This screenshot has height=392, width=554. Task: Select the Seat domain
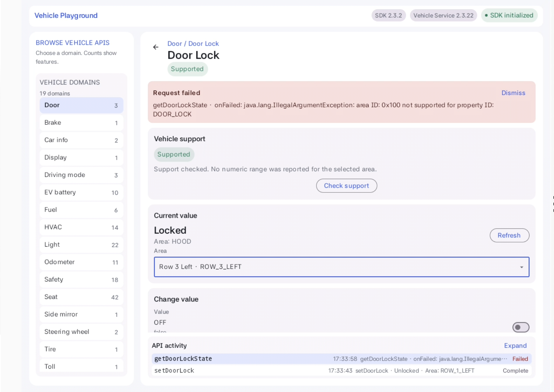(81, 297)
